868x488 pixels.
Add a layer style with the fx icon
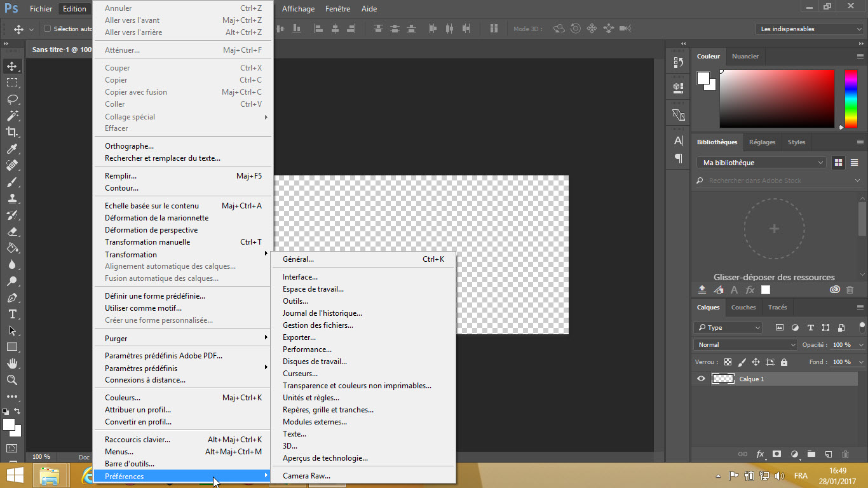tap(760, 454)
